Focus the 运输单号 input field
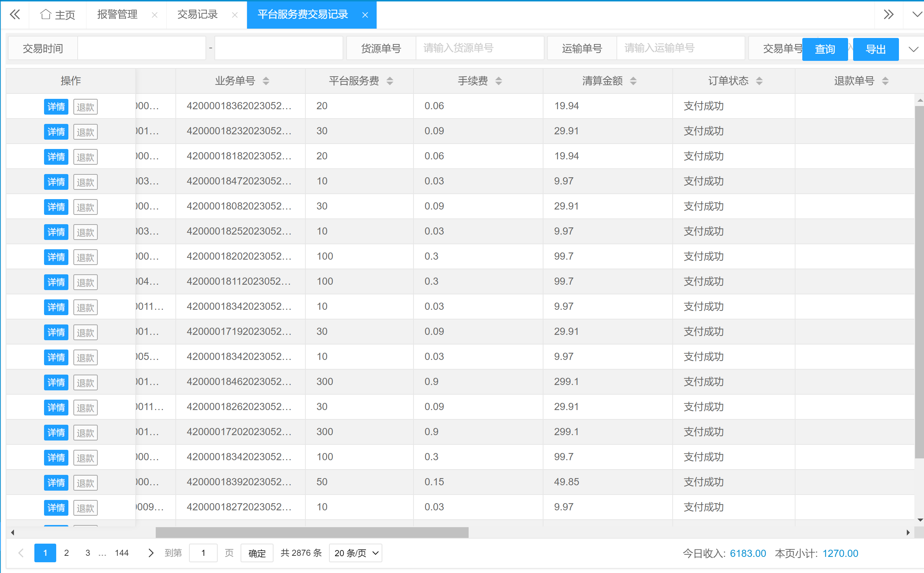Image resolution: width=924 pixels, height=573 pixels. point(681,48)
